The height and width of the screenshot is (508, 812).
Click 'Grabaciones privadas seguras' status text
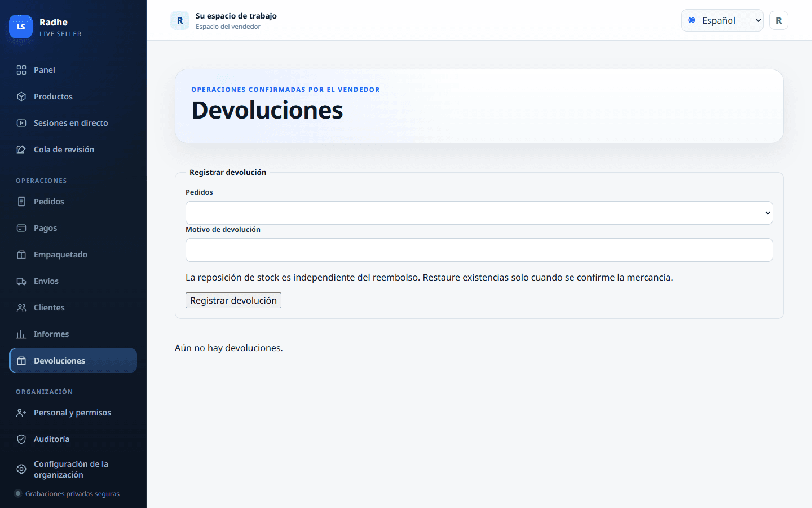pyautogui.click(x=72, y=494)
